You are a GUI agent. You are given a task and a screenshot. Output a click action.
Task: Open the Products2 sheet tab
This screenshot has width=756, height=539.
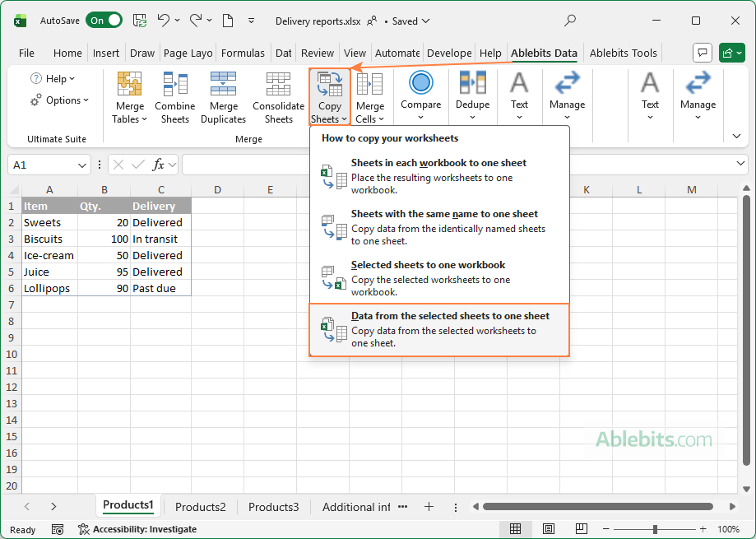pos(200,507)
